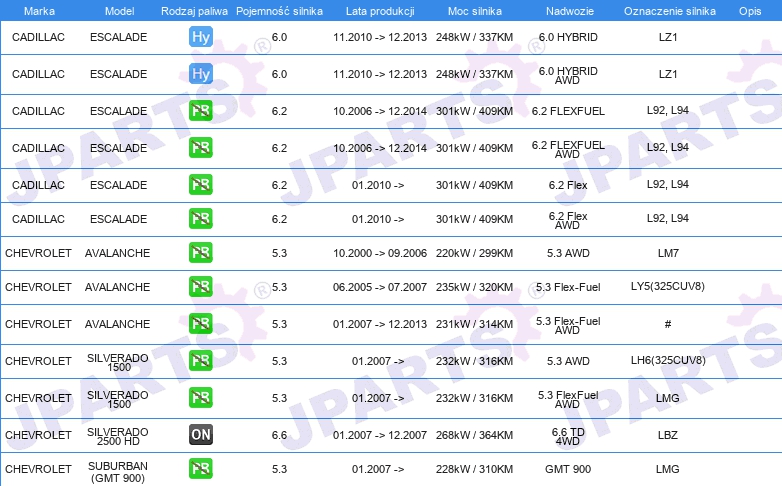782x486 pixels.
Task: Select the 6.0 HYBRID AWD body cell
Action: [x=568, y=75]
